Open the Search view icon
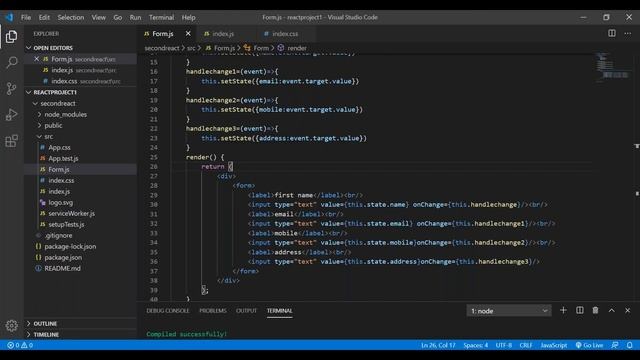 (11, 62)
